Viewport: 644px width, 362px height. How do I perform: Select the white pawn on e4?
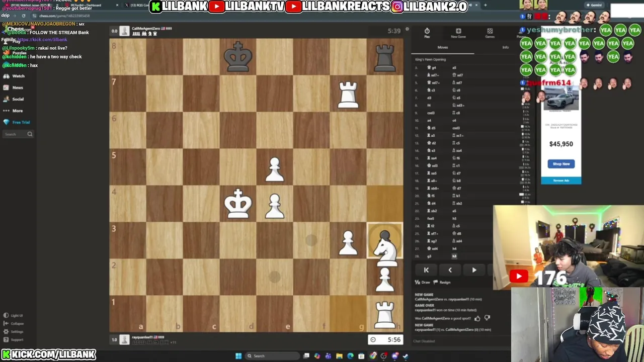pyautogui.click(x=275, y=207)
